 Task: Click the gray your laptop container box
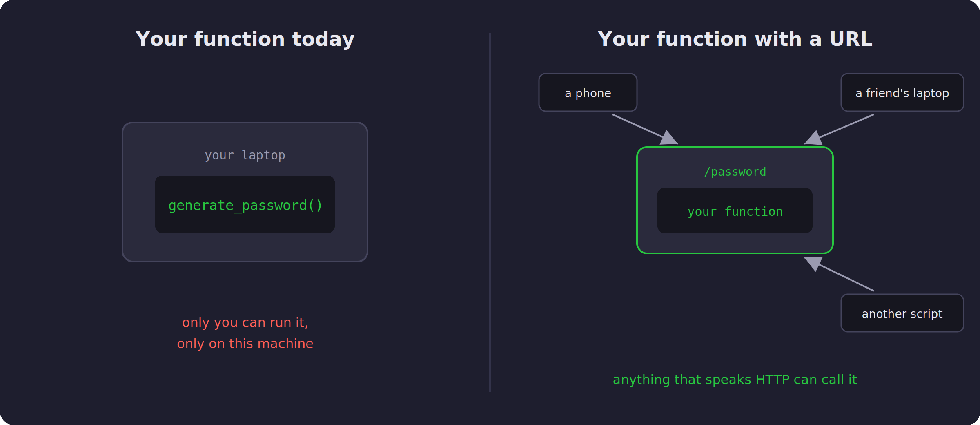(x=245, y=192)
